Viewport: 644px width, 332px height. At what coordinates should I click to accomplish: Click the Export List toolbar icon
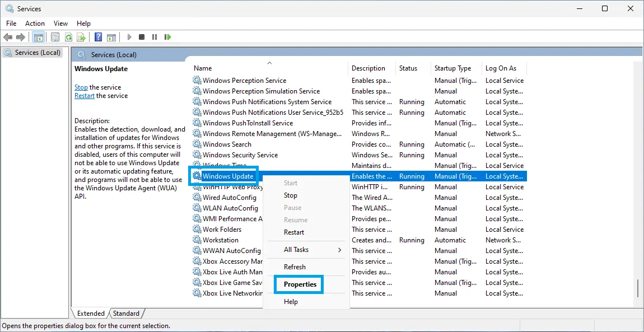coord(81,37)
